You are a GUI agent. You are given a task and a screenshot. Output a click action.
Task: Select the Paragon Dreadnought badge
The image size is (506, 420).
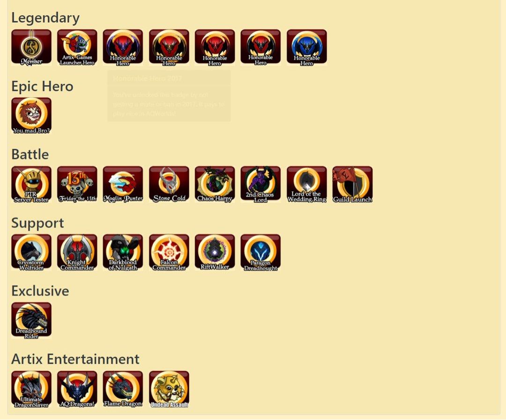click(260, 252)
